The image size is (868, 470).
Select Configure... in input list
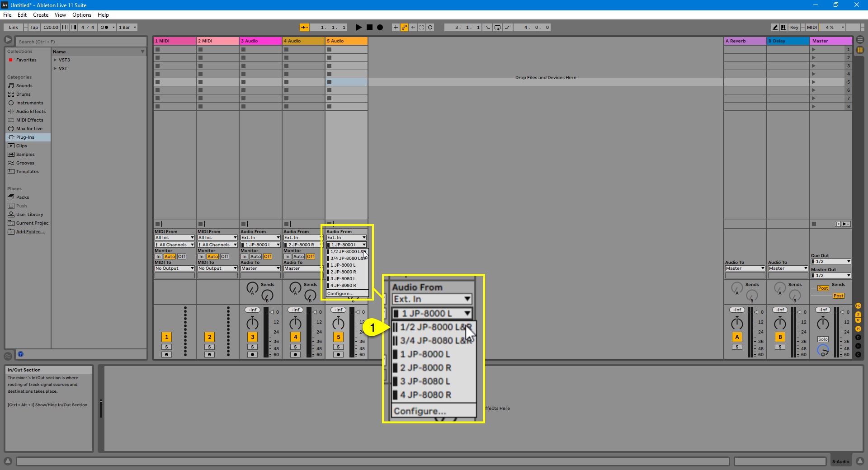point(347,294)
